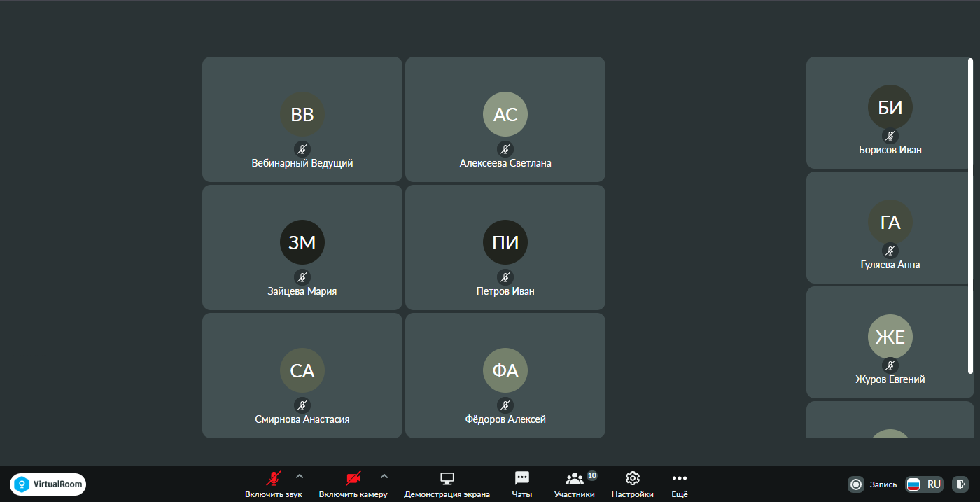Start recording with Запись button
The image size is (980, 502).
point(872,484)
